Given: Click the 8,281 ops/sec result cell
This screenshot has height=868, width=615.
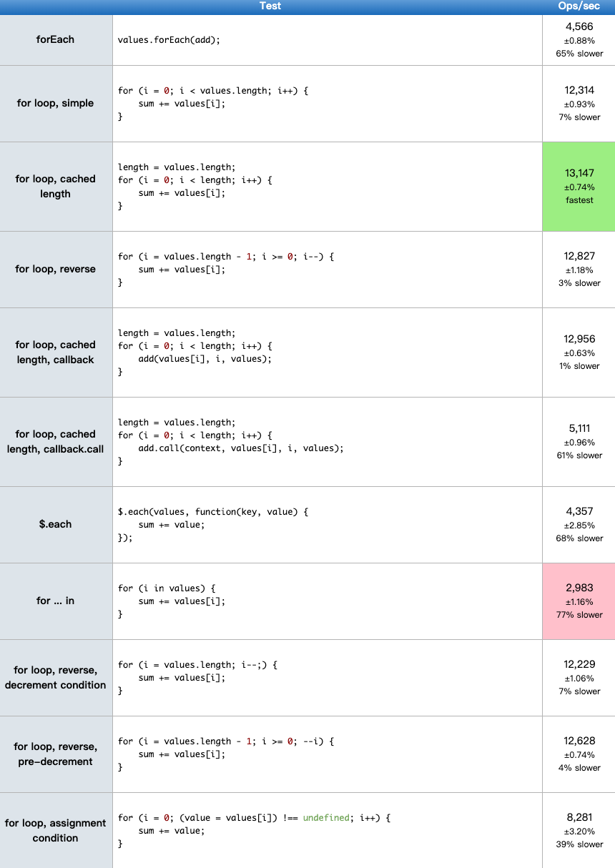Looking at the screenshot, I should (579, 830).
